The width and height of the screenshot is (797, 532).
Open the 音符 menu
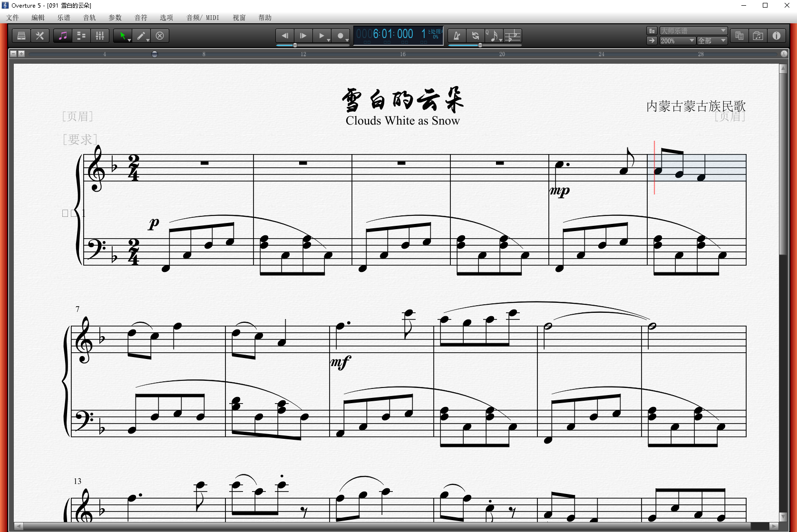pos(141,18)
